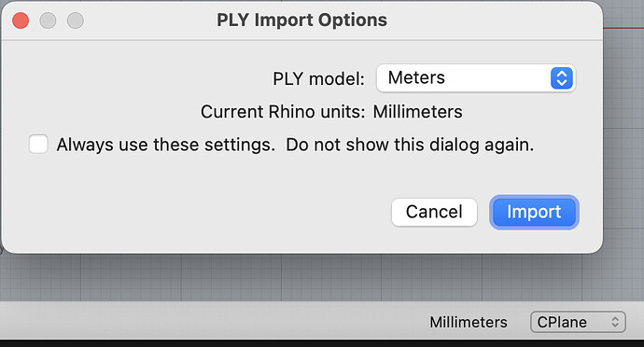Click the second gray window button in the title bar
The image size is (644, 347).
(x=76, y=21)
